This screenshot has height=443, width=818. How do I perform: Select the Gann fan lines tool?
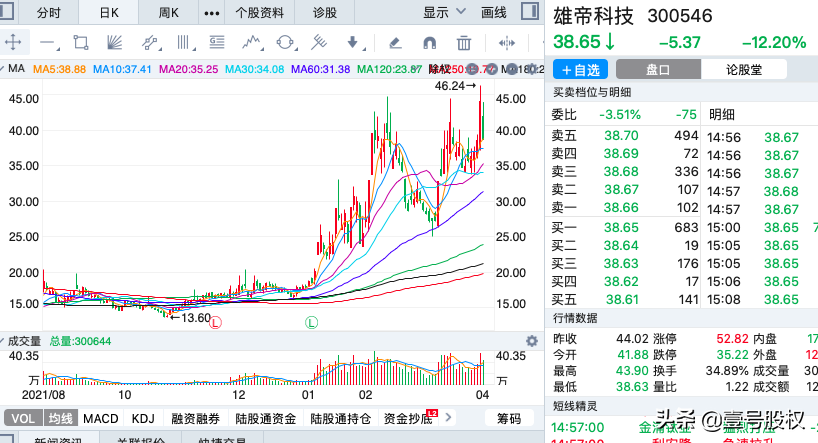[114, 42]
